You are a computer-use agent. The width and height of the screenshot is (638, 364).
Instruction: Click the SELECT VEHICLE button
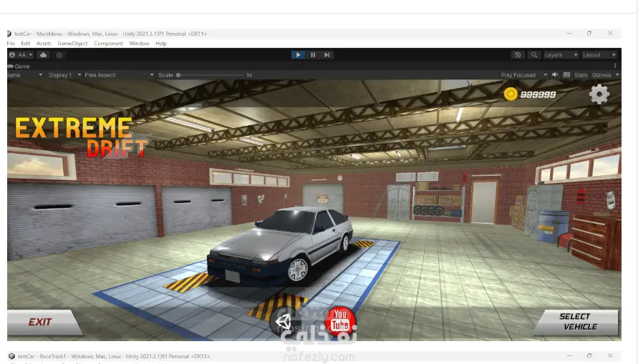tap(578, 322)
